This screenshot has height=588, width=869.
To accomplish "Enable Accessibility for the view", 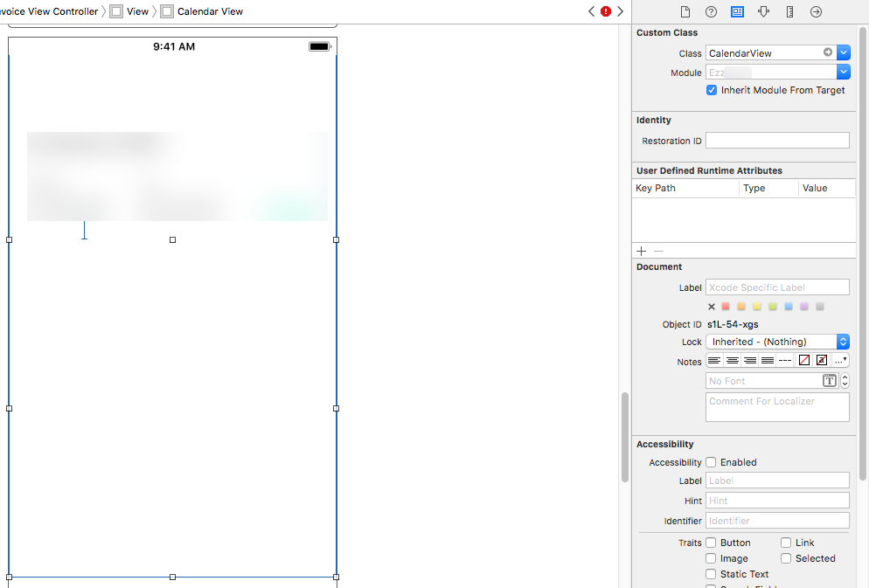I will pyautogui.click(x=713, y=462).
